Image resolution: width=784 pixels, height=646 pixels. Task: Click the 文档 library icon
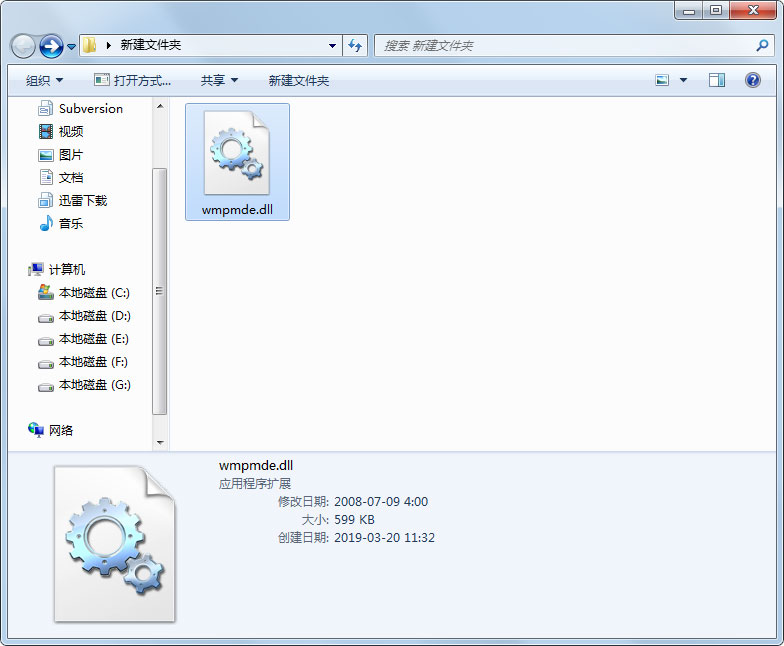[46, 178]
